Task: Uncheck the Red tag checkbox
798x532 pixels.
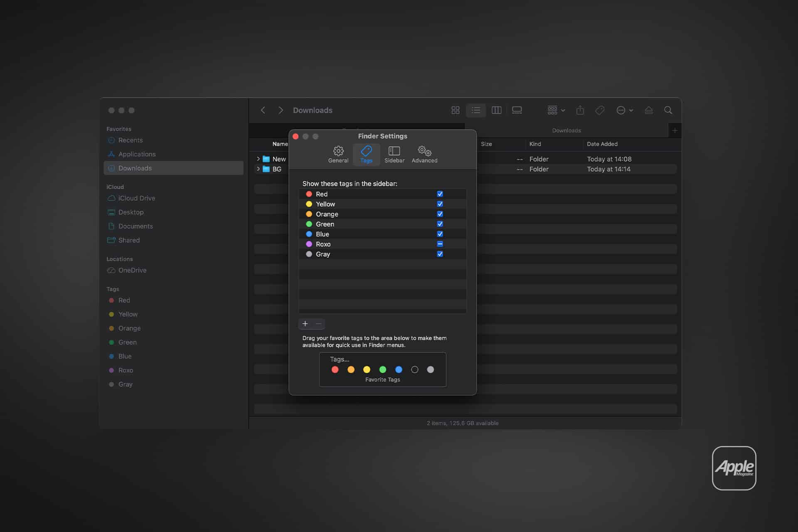Action: 440,194
